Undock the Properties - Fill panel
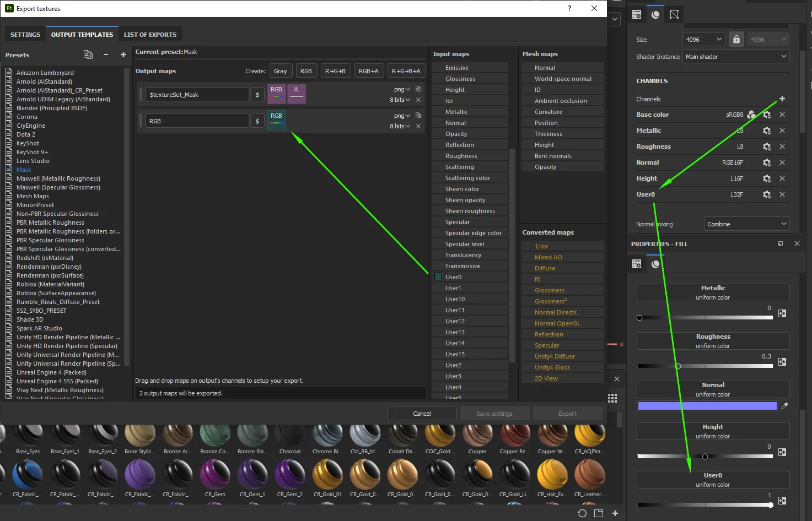This screenshot has width=812, height=521. (781, 243)
